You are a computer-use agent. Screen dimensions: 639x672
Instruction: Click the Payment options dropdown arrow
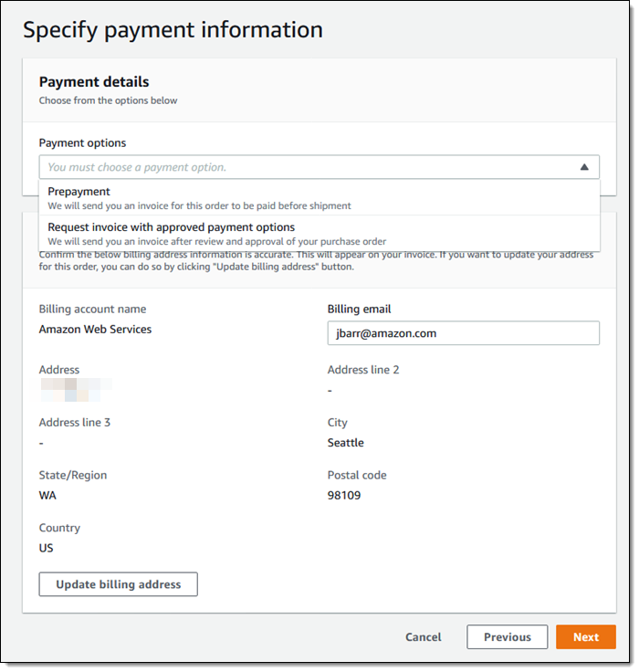[583, 167]
